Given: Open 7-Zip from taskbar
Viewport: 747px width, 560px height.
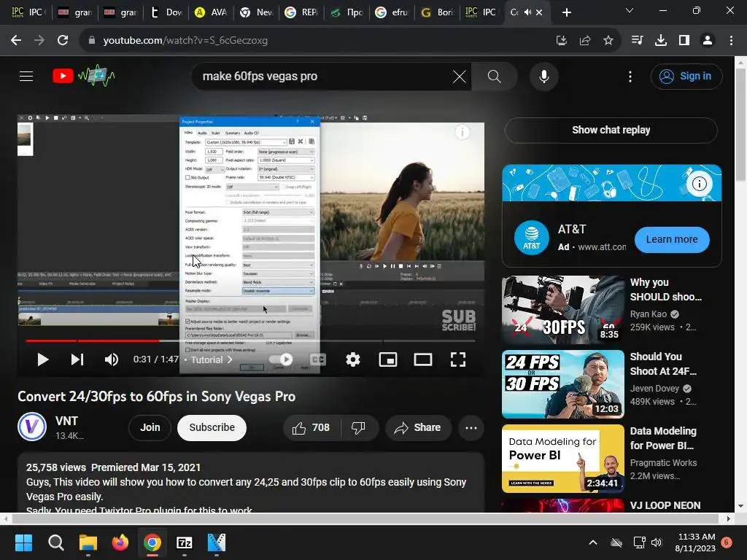Looking at the screenshot, I should point(185,542).
